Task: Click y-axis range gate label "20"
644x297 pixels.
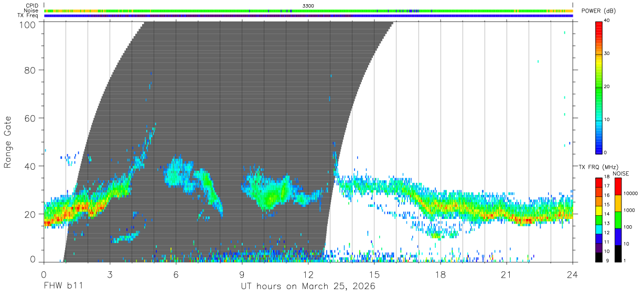Action: coord(30,214)
